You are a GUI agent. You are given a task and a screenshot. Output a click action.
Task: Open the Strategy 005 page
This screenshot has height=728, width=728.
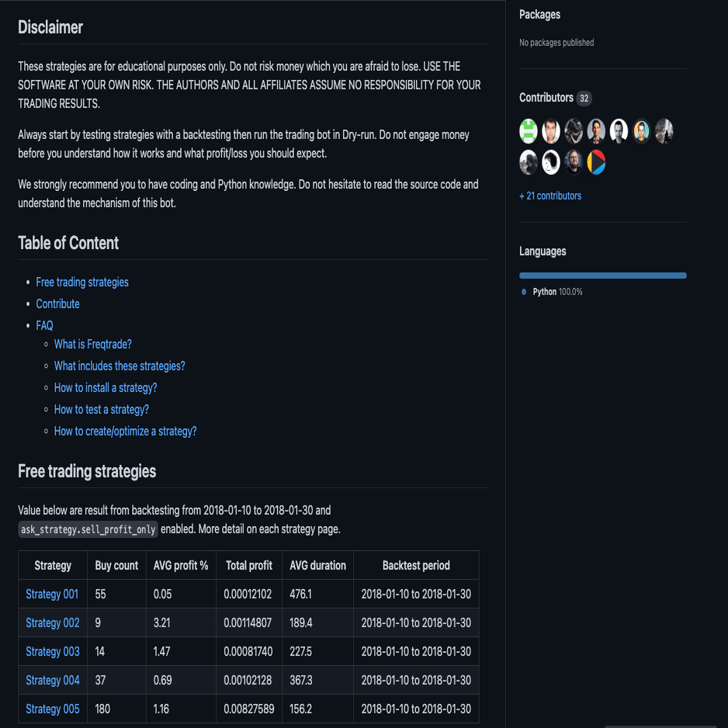tap(52, 709)
